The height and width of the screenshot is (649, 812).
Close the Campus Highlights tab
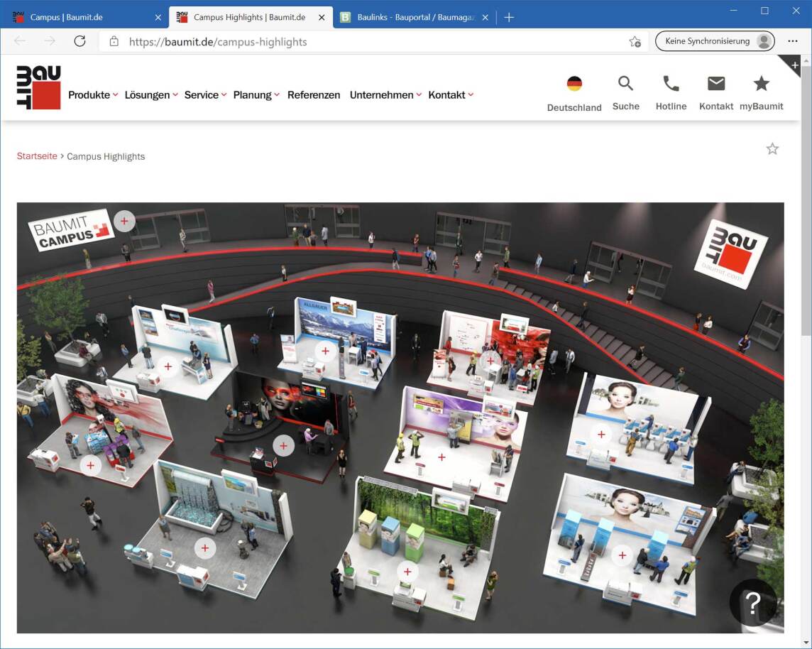[322, 17]
